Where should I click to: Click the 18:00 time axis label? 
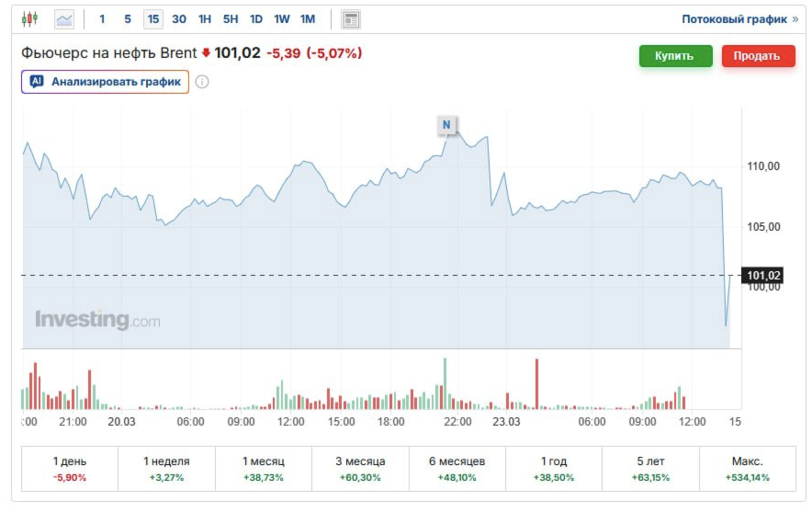391,422
